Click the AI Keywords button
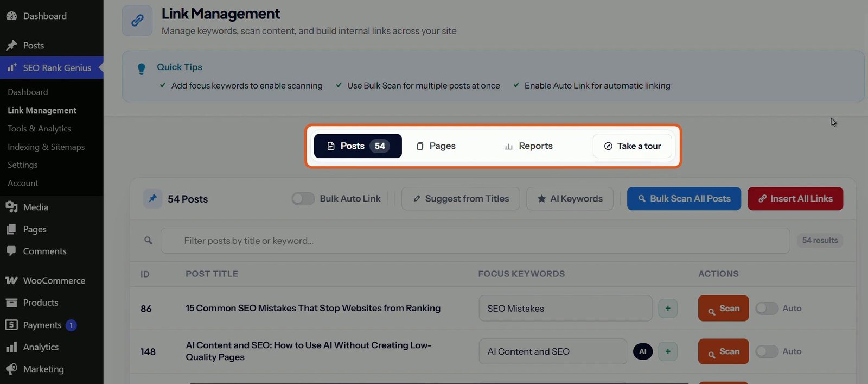Viewport: 868px width, 384px height. click(570, 199)
